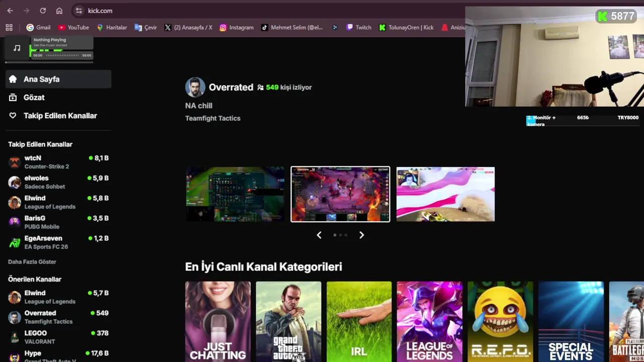Open Teamfight Tactics category link under NA chill
The height and width of the screenshot is (362, 644).
pos(213,119)
